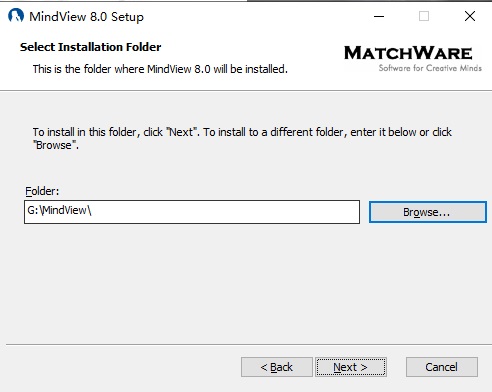This screenshot has height=392, width=492.
Task: Go to the previous step with Back
Action: pyautogui.click(x=277, y=367)
